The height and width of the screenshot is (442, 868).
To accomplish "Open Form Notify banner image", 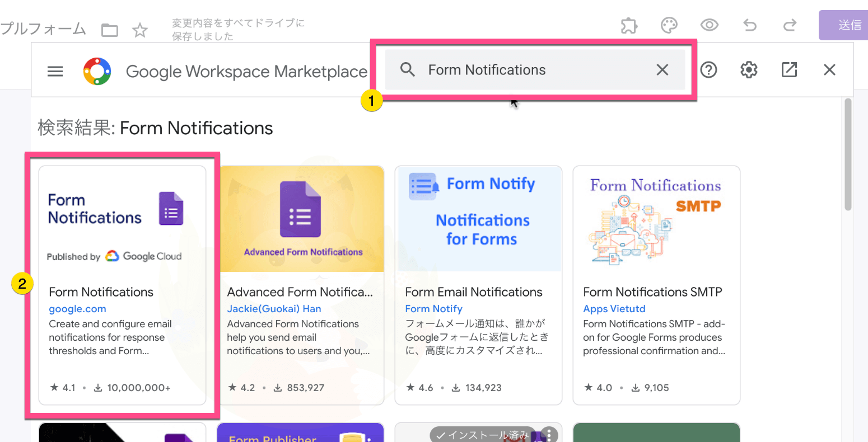I will [x=478, y=219].
